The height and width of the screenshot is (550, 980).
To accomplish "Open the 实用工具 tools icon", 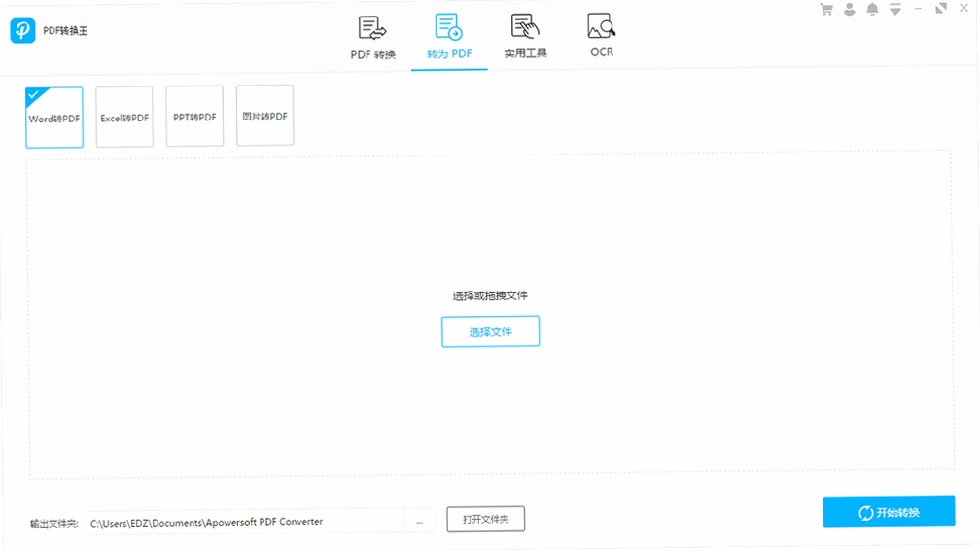I will pos(525,26).
